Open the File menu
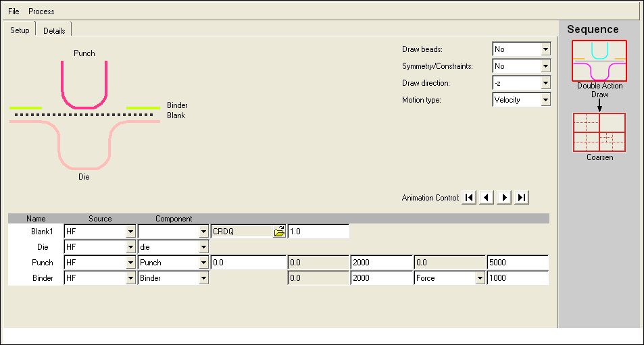 [x=14, y=11]
